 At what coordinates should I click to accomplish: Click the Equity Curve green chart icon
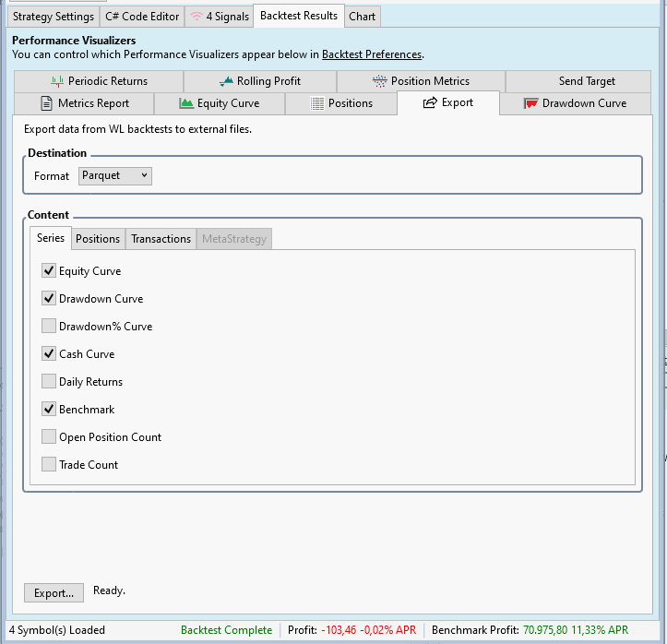[186, 103]
